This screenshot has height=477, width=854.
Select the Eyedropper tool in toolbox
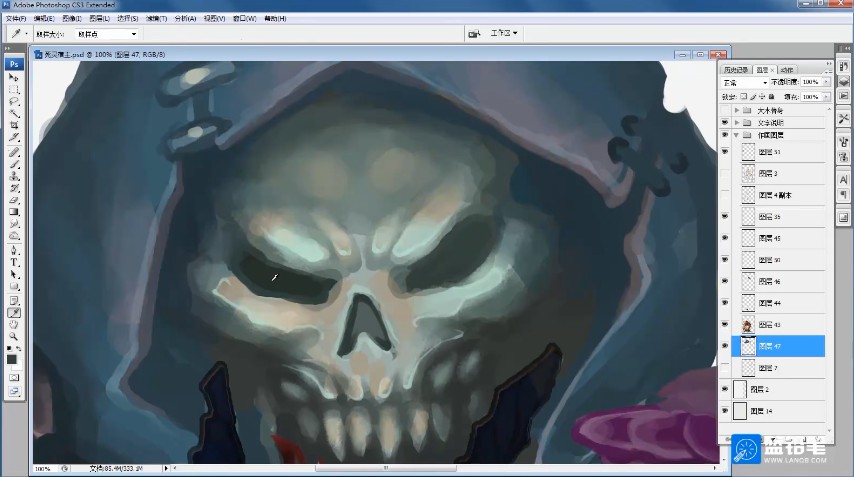14,313
